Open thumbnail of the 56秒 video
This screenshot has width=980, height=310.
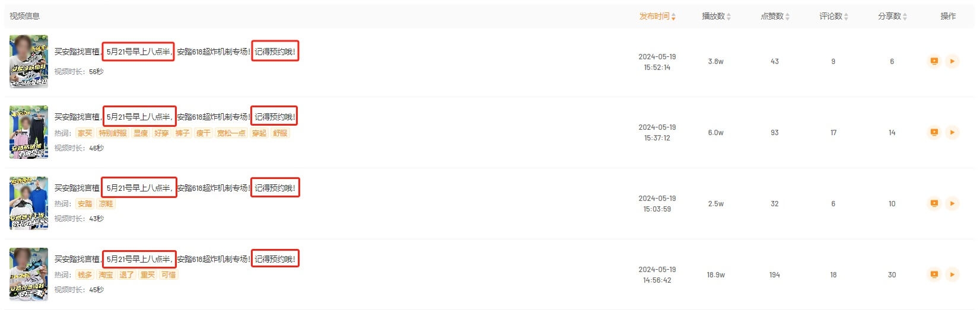[x=28, y=62]
